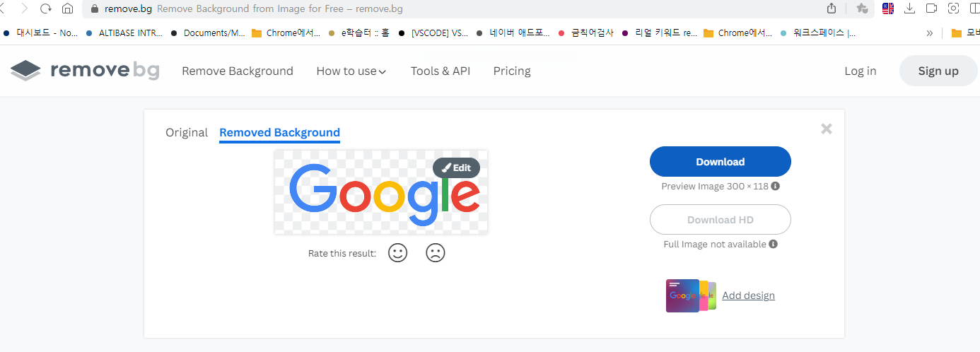Open the [VSCODE] bookmark
The width and height of the screenshot is (980, 352).
433,33
